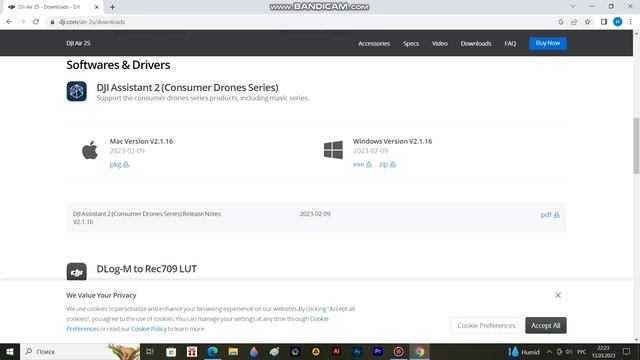The height and width of the screenshot is (360, 640).
Task: Accept all cookies
Action: click(x=546, y=325)
